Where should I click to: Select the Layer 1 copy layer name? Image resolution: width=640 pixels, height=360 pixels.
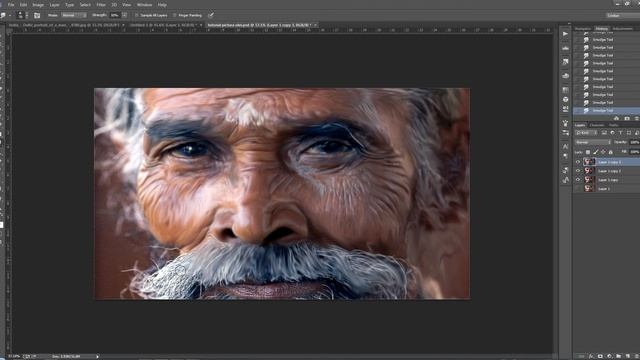tap(608, 180)
